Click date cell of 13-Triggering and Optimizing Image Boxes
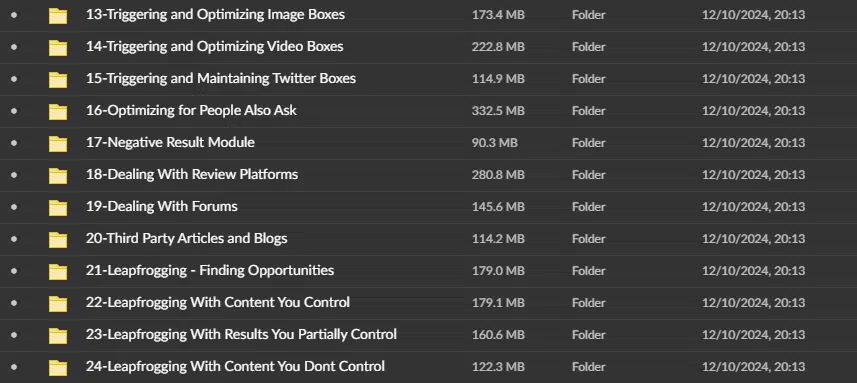Viewport: 857px width, 383px height. coord(754,15)
